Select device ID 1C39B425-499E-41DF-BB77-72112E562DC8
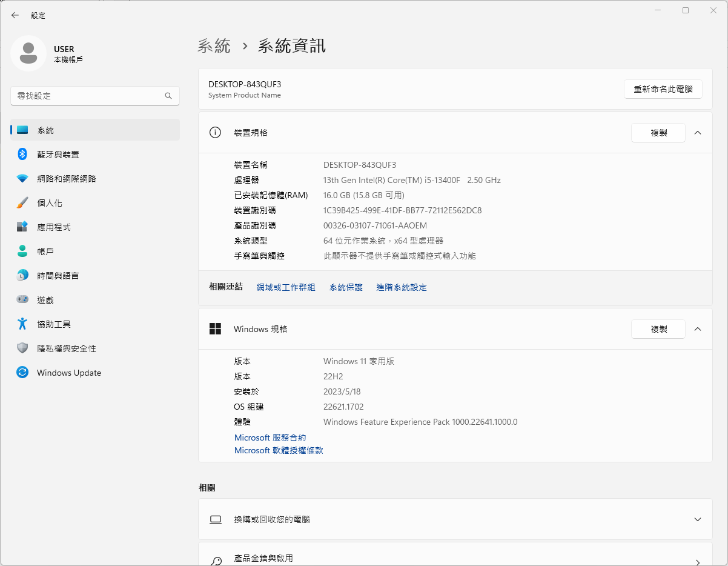728x566 pixels. tap(403, 210)
